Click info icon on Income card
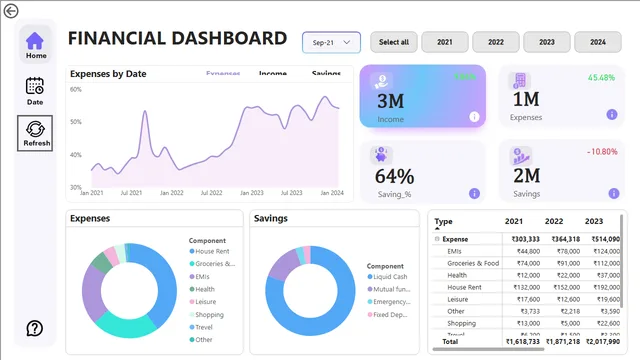 click(x=474, y=117)
